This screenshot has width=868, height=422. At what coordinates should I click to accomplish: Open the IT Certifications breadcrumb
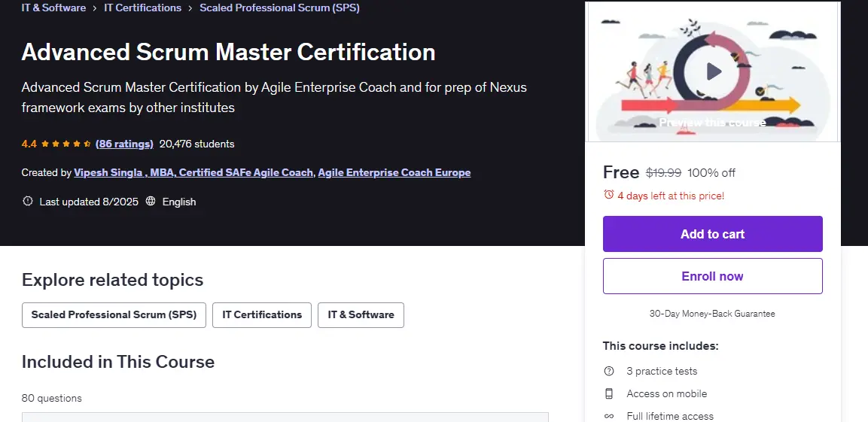tap(143, 8)
